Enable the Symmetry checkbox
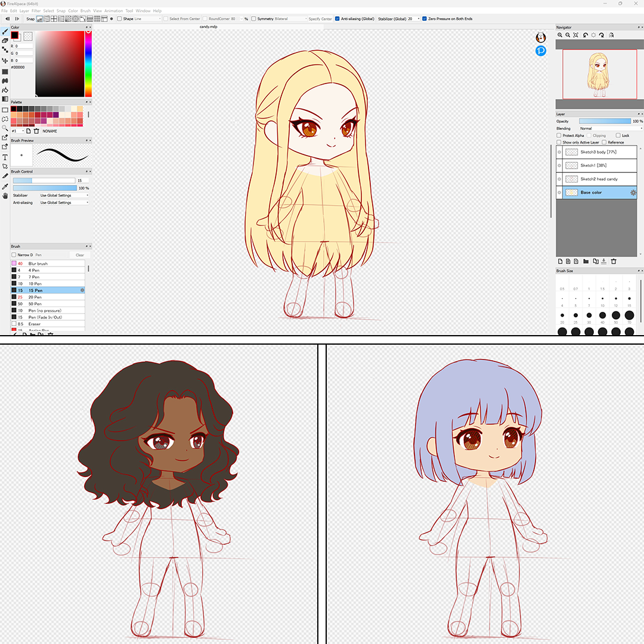Image resolution: width=644 pixels, height=644 pixels. pos(254,19)
